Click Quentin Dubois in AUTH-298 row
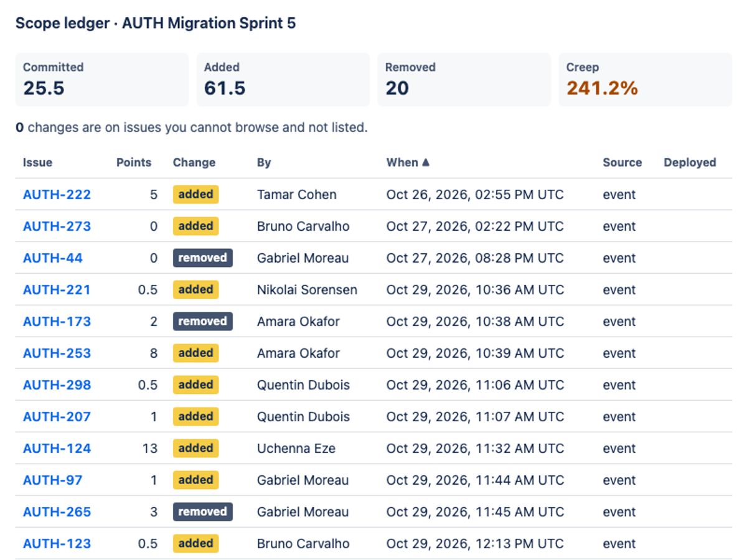The image size is (747, 560). (x=303, y=385)
